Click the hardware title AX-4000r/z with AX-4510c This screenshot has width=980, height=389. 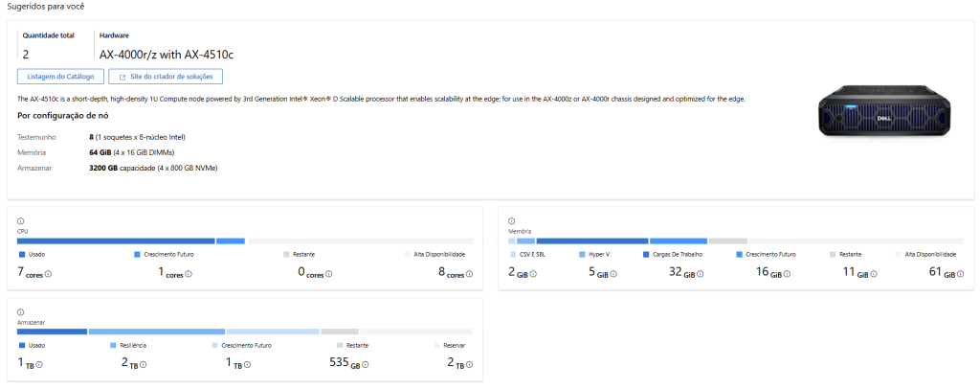[167, 55]
